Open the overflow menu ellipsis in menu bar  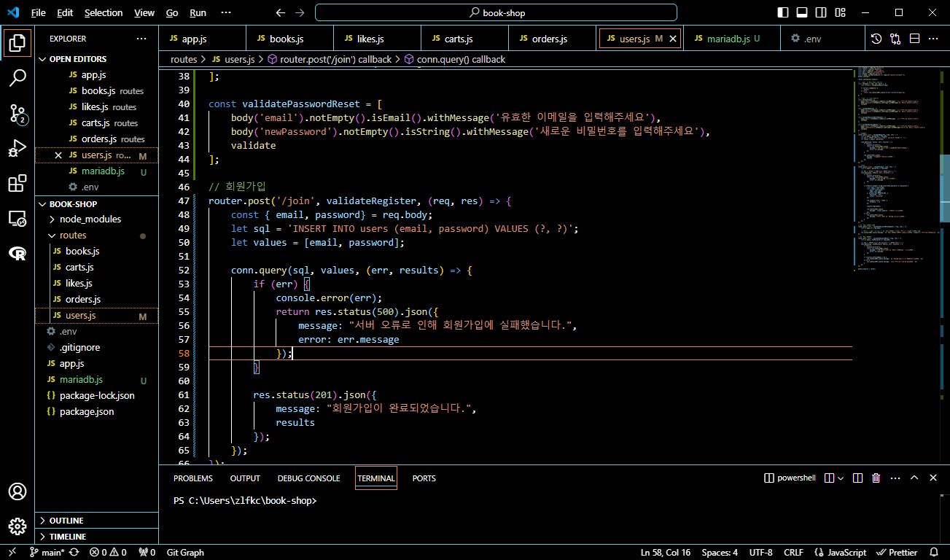225,13
